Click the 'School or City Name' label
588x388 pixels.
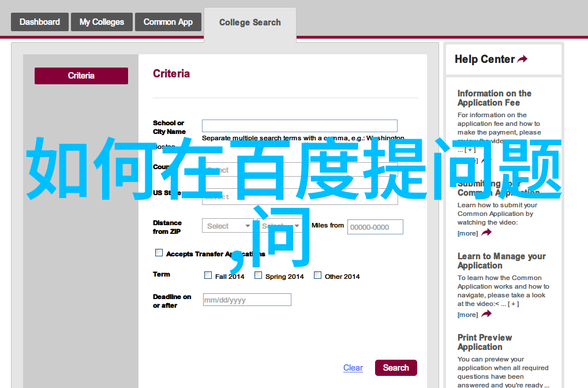tap(169, 127)
